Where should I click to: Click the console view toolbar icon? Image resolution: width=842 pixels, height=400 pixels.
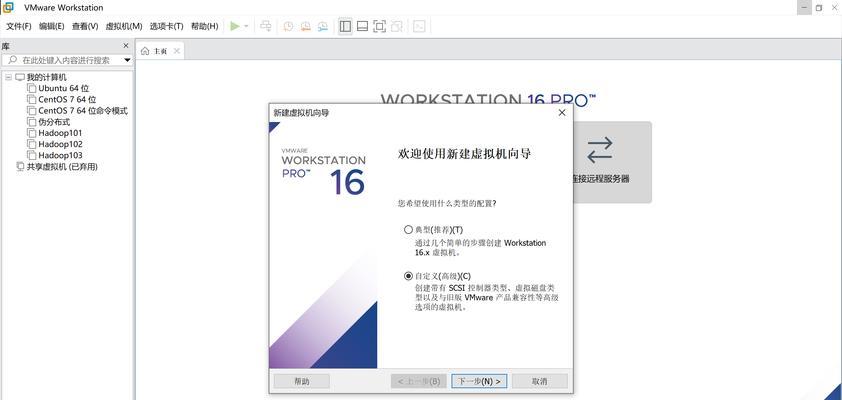click(419, 26)
